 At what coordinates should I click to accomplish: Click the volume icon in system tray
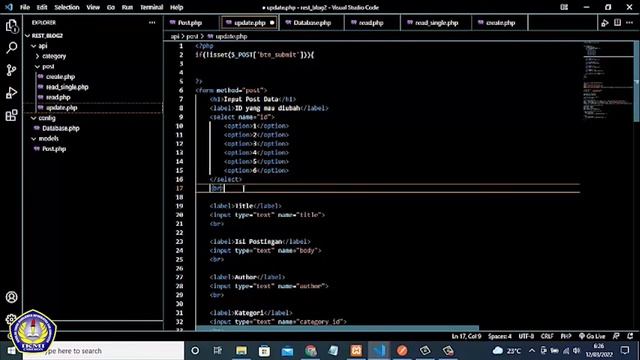click(x=576, y=351)
